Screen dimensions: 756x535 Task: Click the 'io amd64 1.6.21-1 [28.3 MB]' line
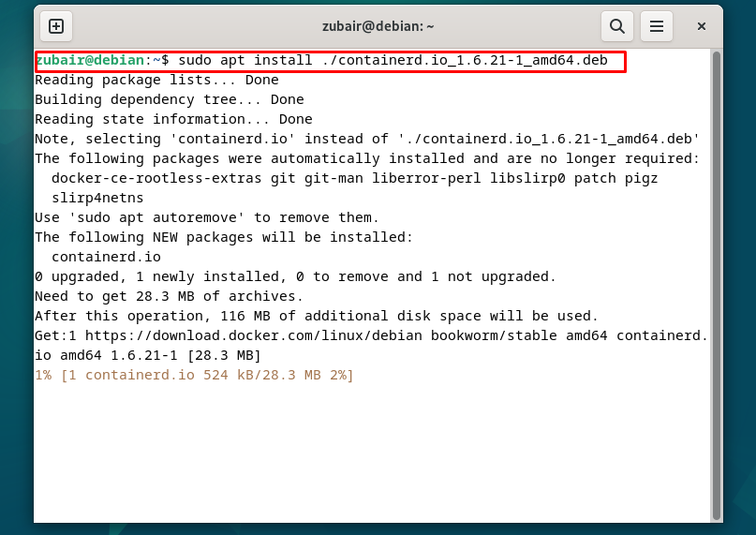[x=147, y=355]
